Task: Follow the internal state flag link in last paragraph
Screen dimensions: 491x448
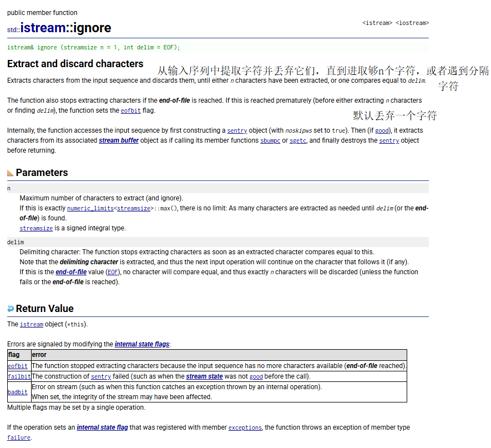Action: [x=103, y=427]
